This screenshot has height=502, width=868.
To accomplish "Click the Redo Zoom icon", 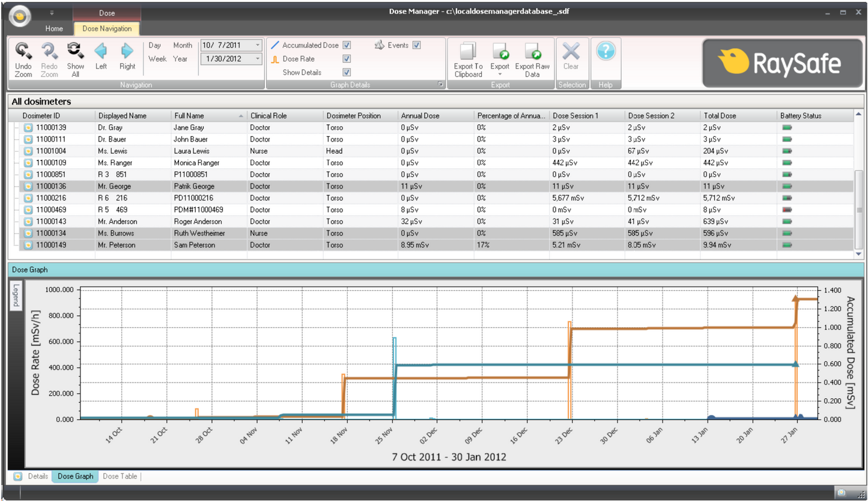I will click(49, 57).
